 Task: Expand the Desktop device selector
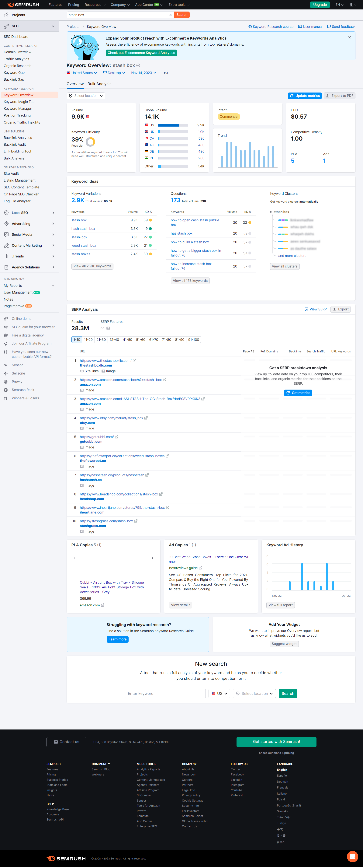(114, 73)
